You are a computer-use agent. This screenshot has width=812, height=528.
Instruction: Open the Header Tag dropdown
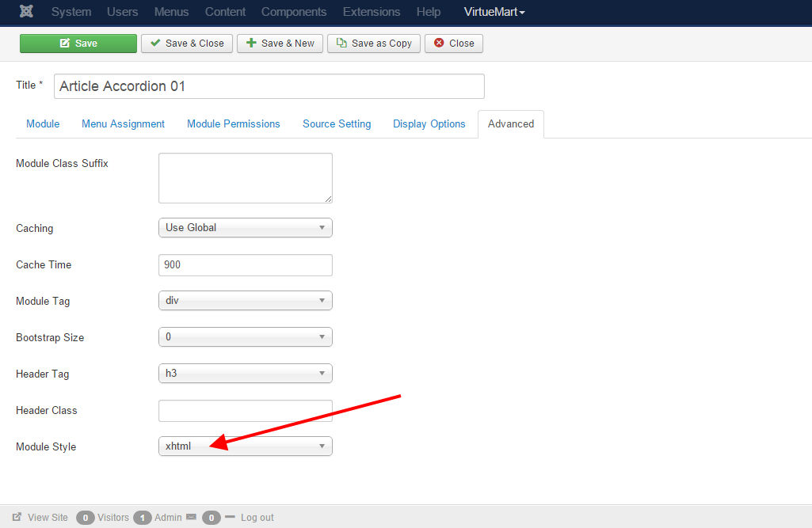[x=245, y=374]
